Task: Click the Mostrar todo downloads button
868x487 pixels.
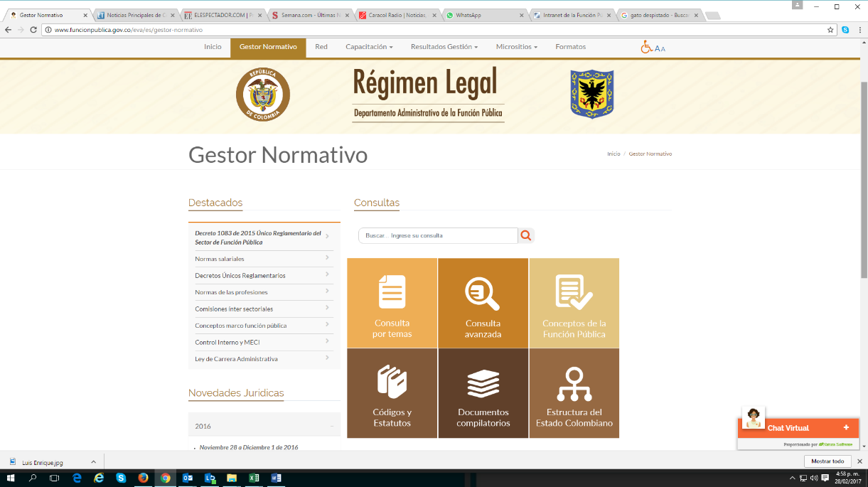Action: pos(827,461)
